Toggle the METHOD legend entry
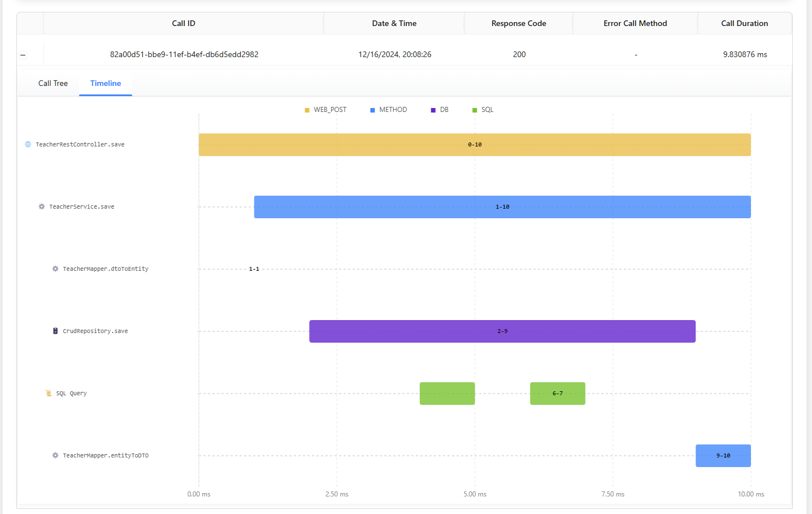The image size is (812, 514). tap(388, 110)
